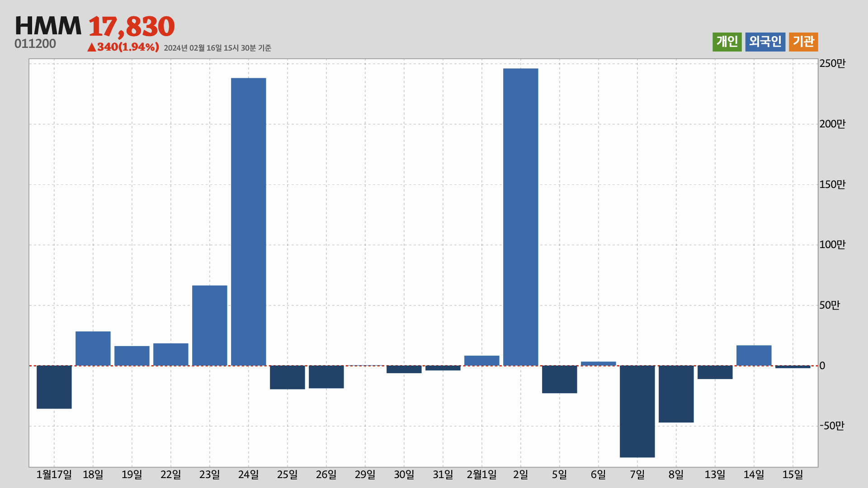
Task: Select the 기관 (institution) legend tab
Action: click(x=803, y=42)
